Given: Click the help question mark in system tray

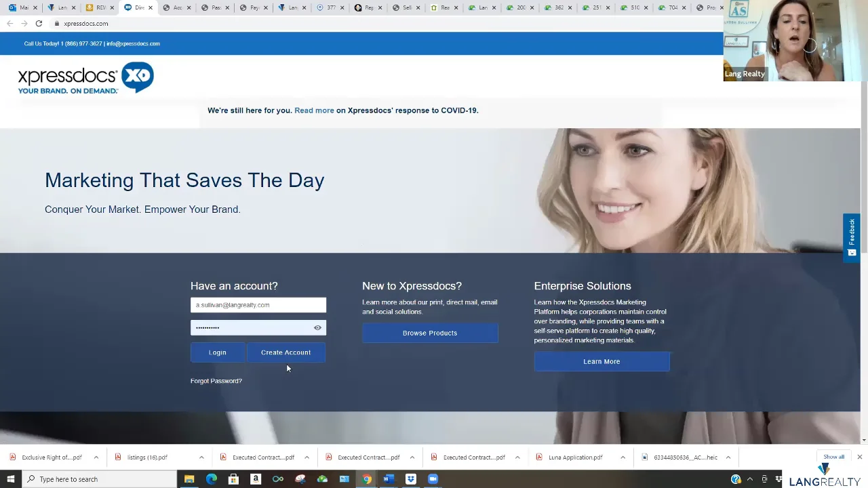Looking at the screenshot, I should [736, 479].
